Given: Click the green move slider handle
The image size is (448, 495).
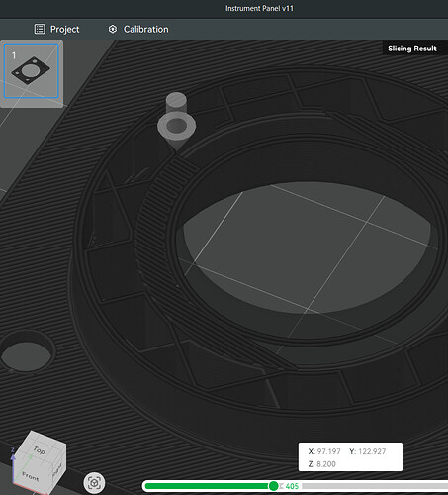Looking at the screenshot, I should tap(273, 486).
